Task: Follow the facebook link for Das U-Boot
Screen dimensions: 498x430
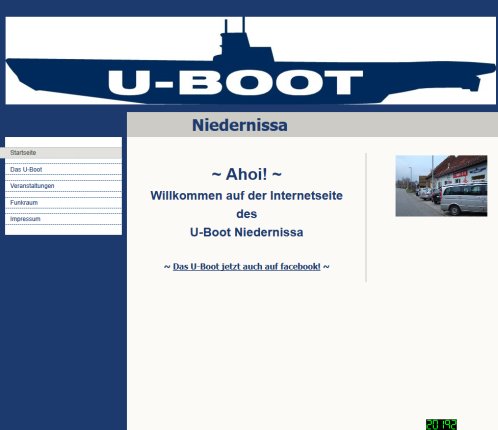Action: coord(247,267)
